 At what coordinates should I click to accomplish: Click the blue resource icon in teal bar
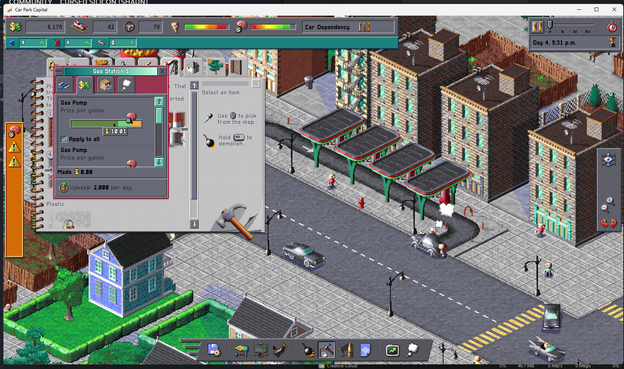point(12,43)
